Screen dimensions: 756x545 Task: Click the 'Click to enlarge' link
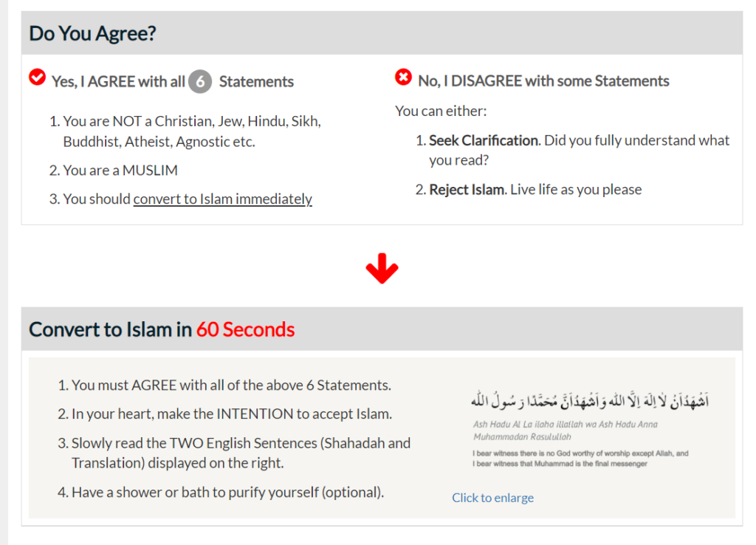[x=492, y=497]
